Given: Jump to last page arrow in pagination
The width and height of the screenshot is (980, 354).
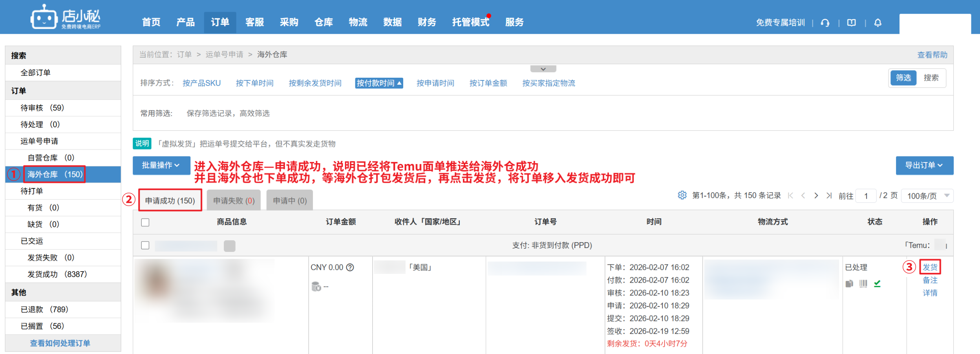Looking at the screenshot, I should [829, 195].
